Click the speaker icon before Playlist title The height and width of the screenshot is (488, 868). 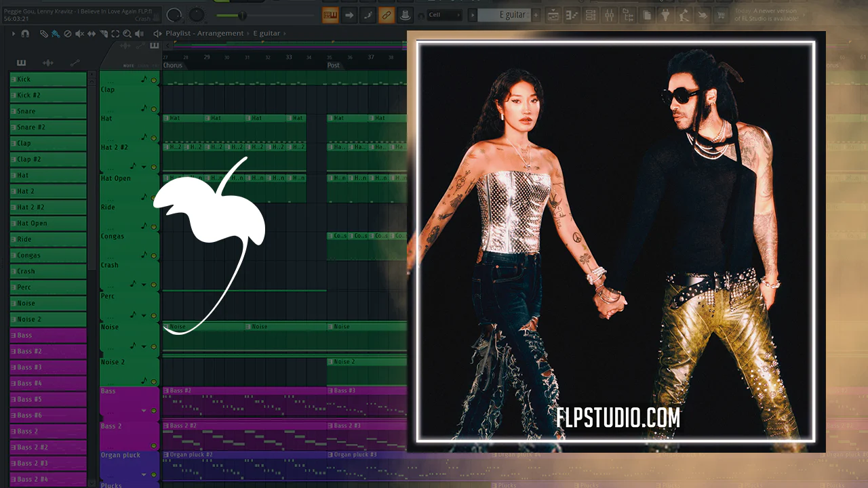[157, 33]
